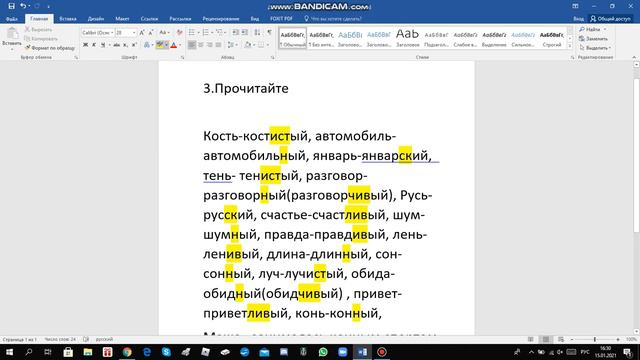The height and width of the screenshot is (360, 640).
Task: Click the multilevel list icon
Action: point(220,33)
